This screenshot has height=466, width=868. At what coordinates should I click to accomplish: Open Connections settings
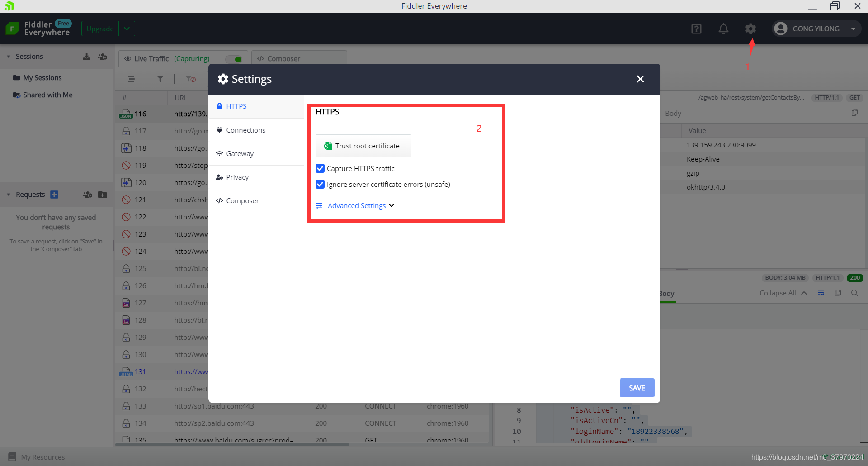(256, 130)
